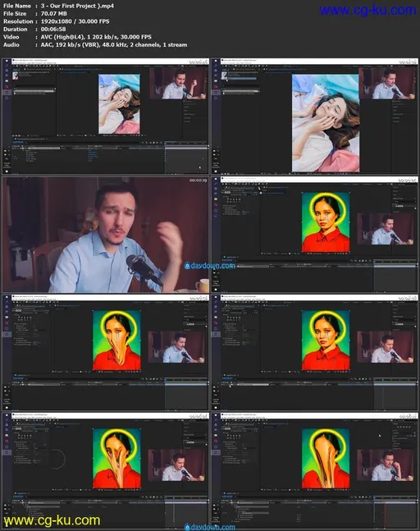
Task: Select the highlighted layer row in first frame's timeline
Action: [x=44, y=148]
